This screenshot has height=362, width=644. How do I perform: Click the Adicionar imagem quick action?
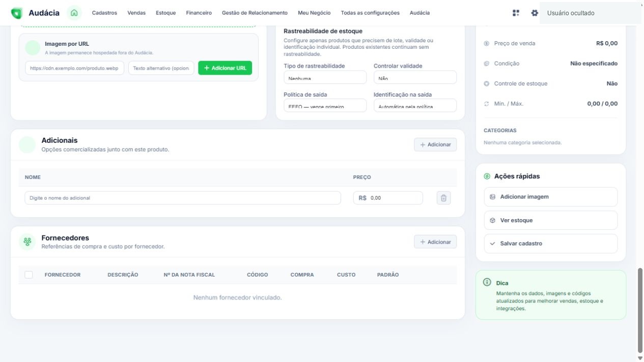tap(551, 197)
